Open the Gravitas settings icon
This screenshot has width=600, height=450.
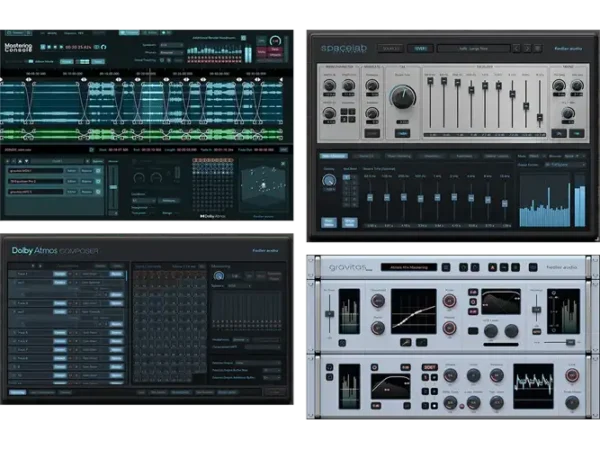click(x=533, y=267)
